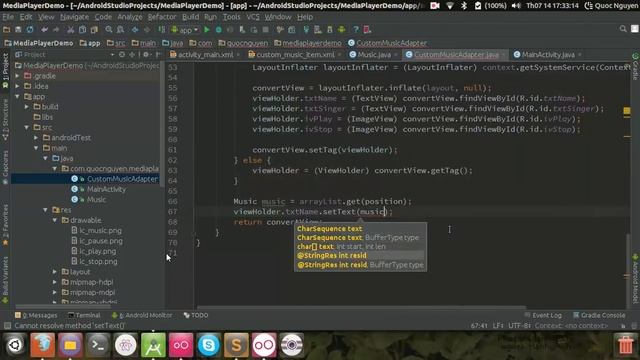Open SDK Manager download icon
Image resolution: width=640 pixels, height=360 pixels.
329,30
